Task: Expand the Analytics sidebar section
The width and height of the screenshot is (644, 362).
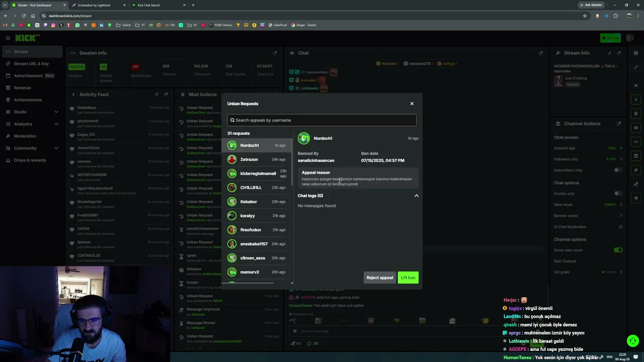Action: (56, 124)
